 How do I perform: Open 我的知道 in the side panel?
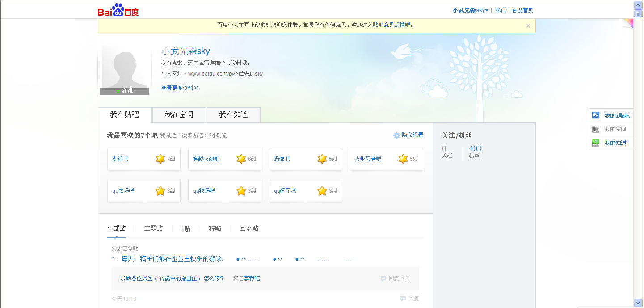pyautogui.click(x=615, y=143)
